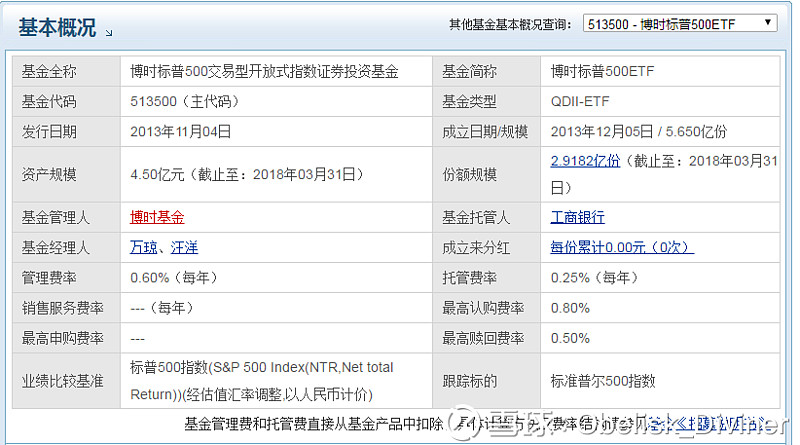Open the 博时基金 fund manager link
The width and height of the screenshot is (800, 445).
click(157, 217)
